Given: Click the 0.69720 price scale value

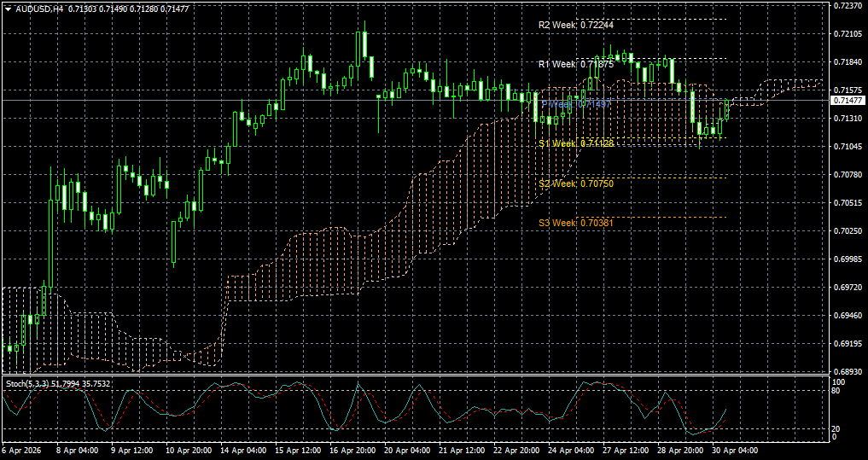Looking at the screenshot, I should [x=848, y=288].
